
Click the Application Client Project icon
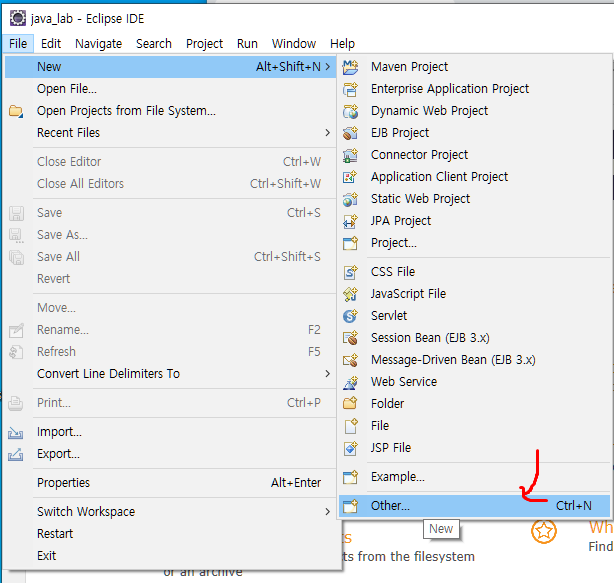click(x=350, y=177)
